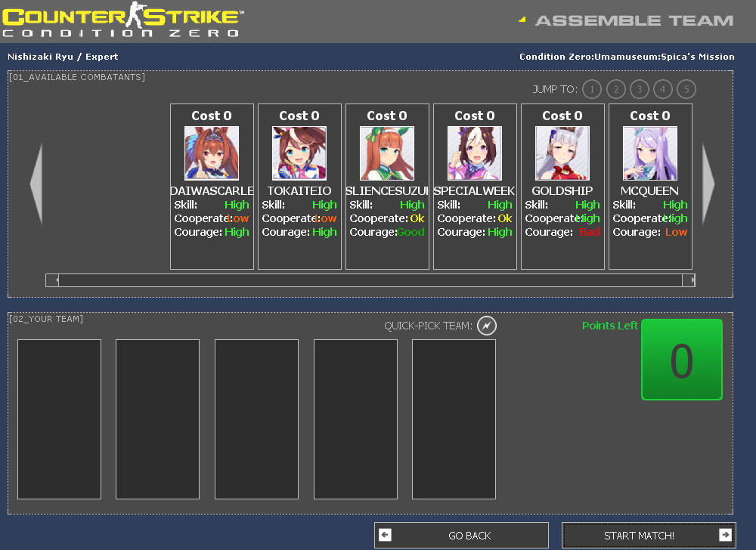The height and width of the screenshot is (550, 756).
Task: Click the back arrow icon on GO BACK
Action: [385, 535]
